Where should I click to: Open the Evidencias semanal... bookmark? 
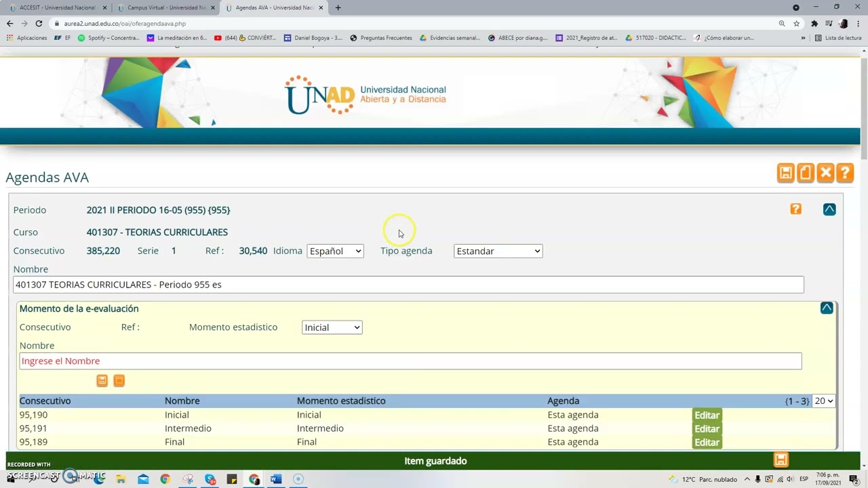click(x=450, y=38)
